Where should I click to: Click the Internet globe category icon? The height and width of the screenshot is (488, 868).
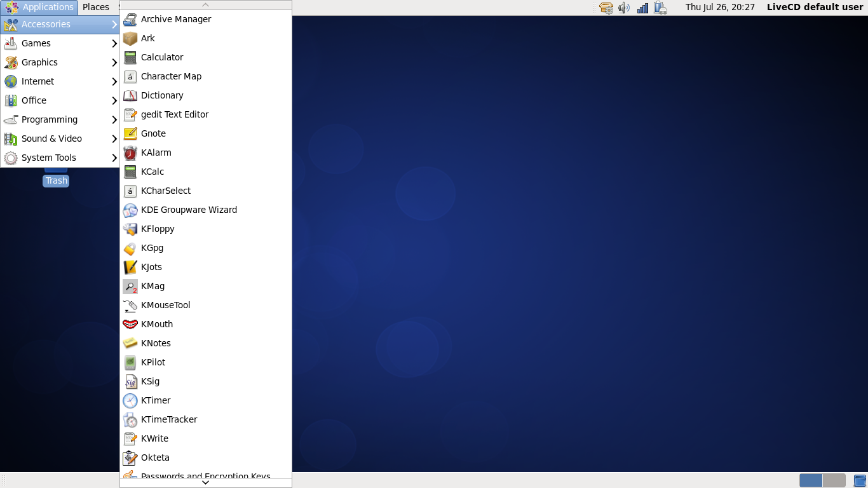point(11,81)
